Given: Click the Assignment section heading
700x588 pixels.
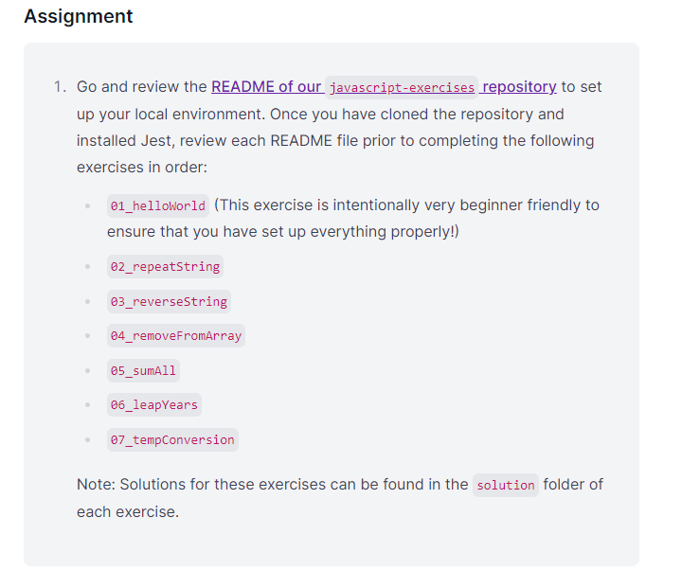Looking at the screenshot, I should tap(79, 17).
